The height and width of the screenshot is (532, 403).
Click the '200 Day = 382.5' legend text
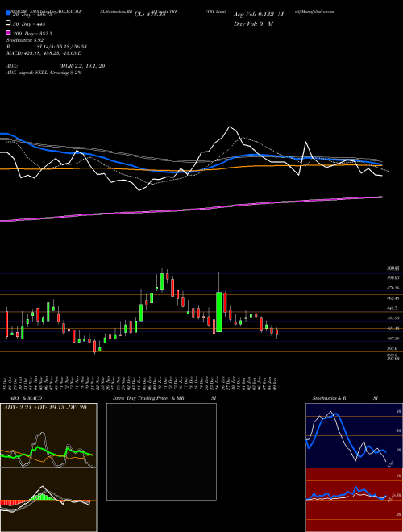pyautogui.click(x=32, y=33)
